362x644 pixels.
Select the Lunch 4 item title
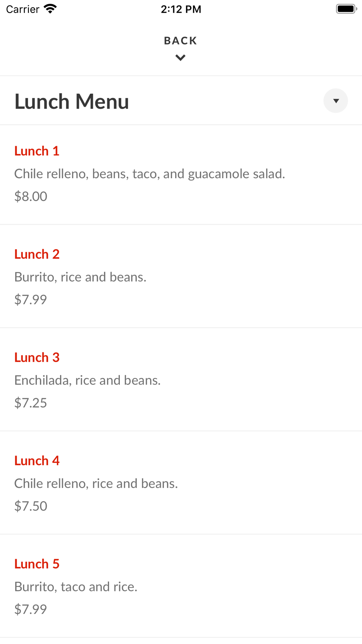coord(37,461)
